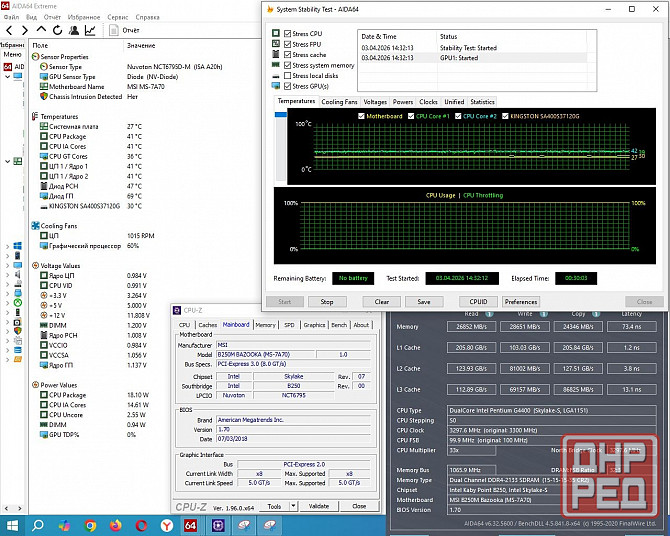Toggle the Motherboard graph legend checkbox
This screenshot has width=670, height=536.
(x=362, y=116)
